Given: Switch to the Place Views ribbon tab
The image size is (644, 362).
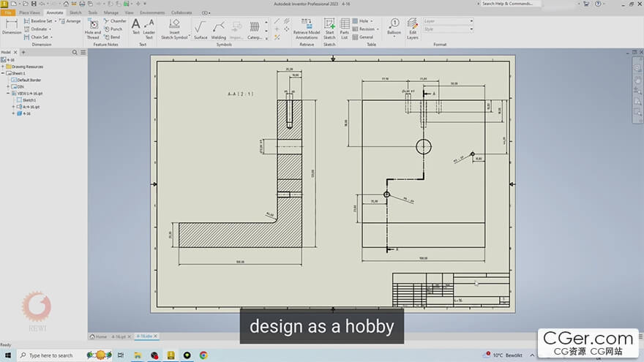Looking at the screenshot, I should (x=29, y=12).
